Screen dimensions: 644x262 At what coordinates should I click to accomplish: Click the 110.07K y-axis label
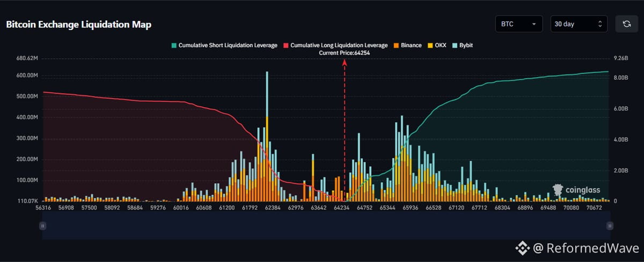(x=27, y=201)
